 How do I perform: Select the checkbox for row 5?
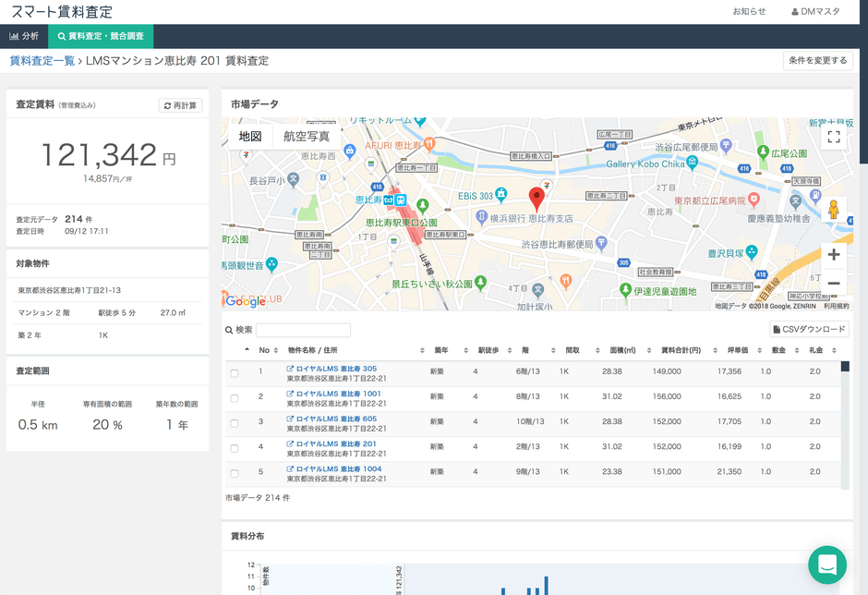235,473
